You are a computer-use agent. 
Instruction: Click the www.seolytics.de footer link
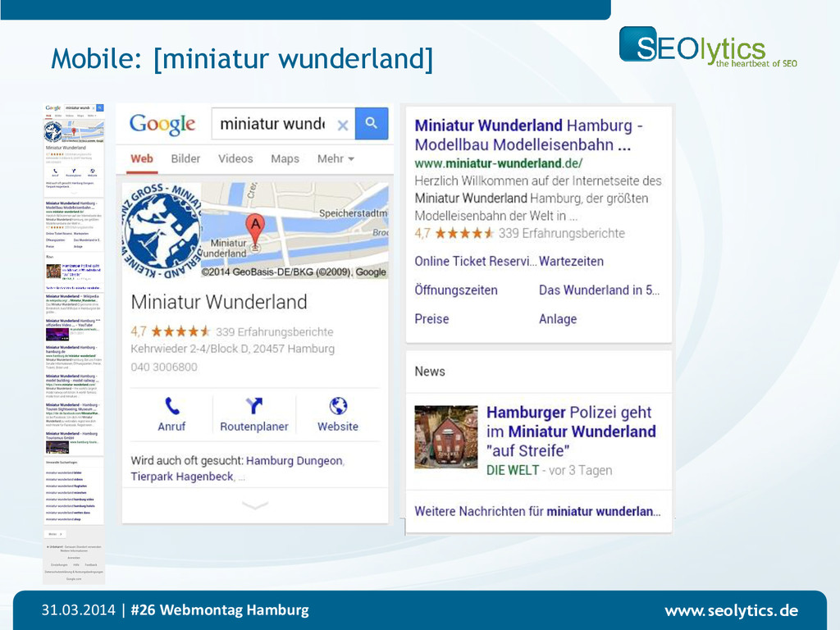point(731,610)
